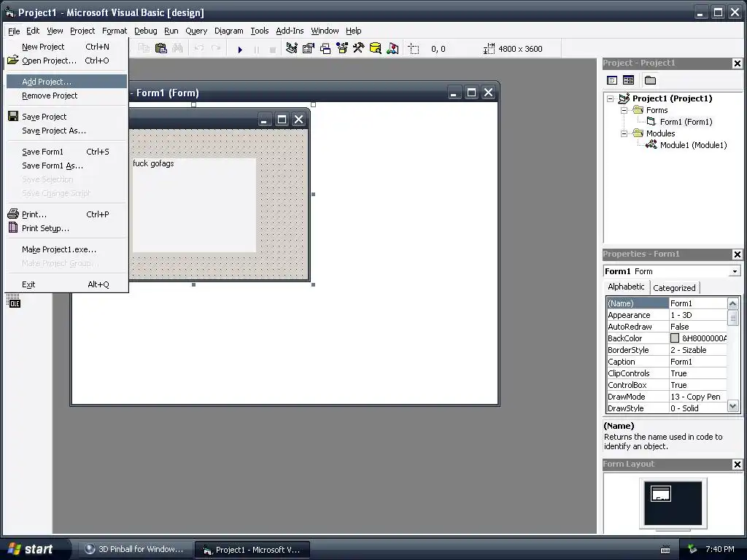The height and width of the screenshot is (560, 747).
Task: Select the (Name) property row
Action: [667, 303]
